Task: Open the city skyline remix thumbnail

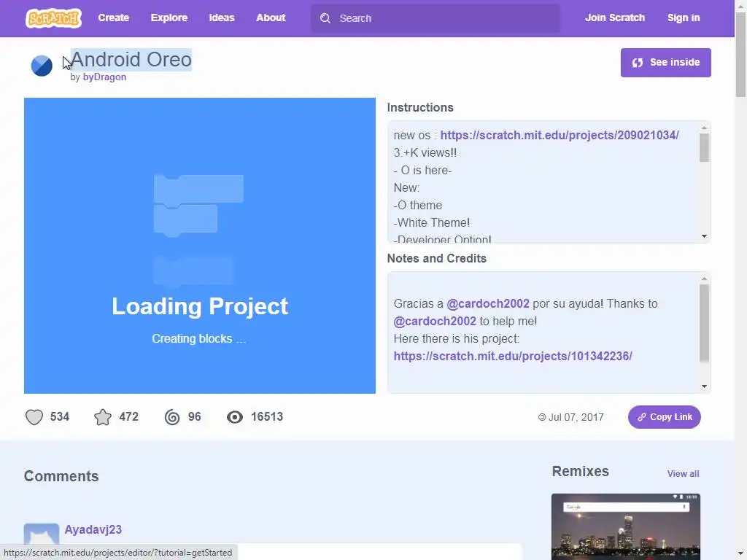Action: coord(625,526)
